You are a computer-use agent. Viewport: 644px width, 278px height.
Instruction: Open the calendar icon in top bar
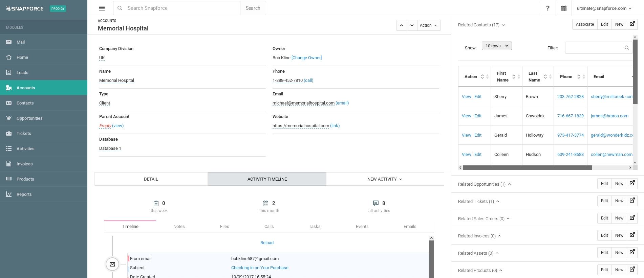point(564,8)
